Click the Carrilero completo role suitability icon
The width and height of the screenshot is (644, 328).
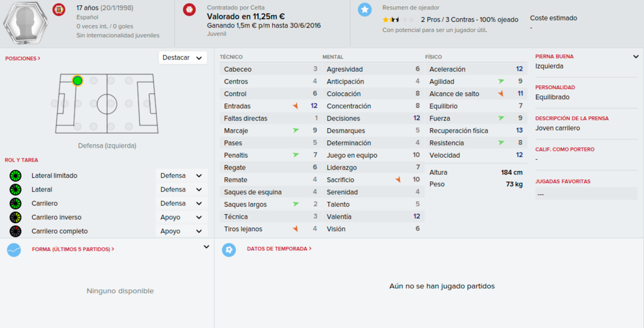(15, 231)
